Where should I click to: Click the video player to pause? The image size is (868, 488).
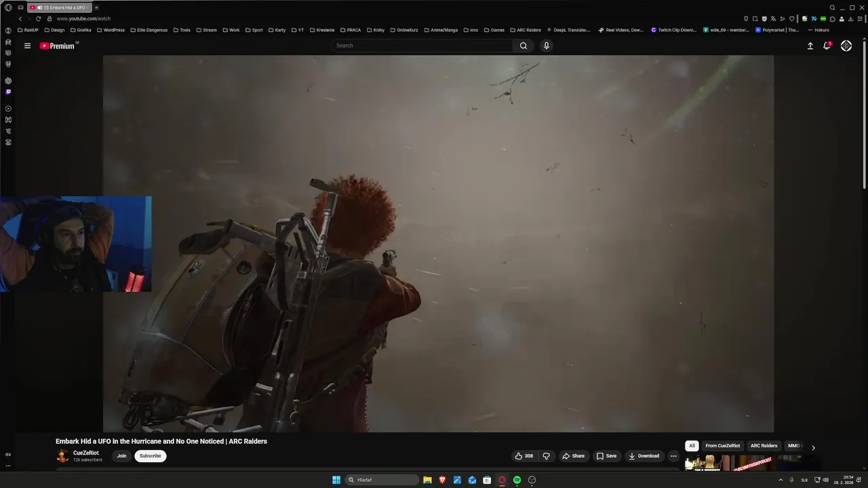[x=438, y=244]
